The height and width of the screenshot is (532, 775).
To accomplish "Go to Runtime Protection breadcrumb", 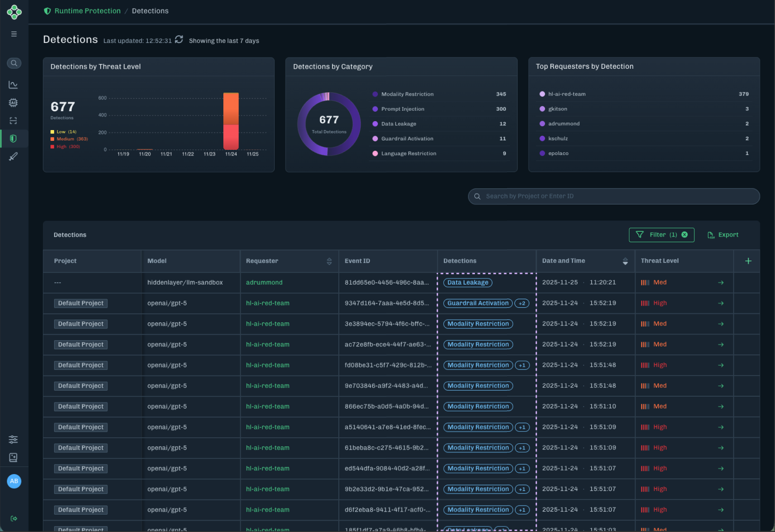I will point(87,11).
